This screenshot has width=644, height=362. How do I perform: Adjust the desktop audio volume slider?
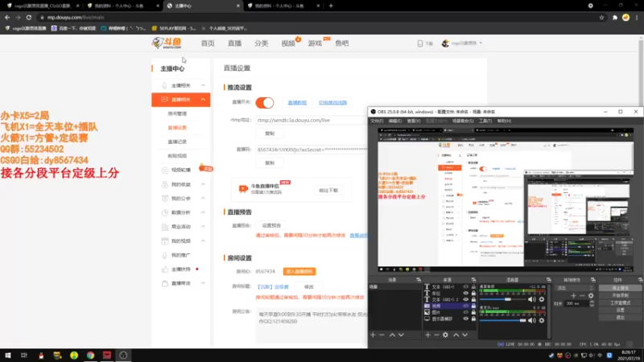click(502, 299)
